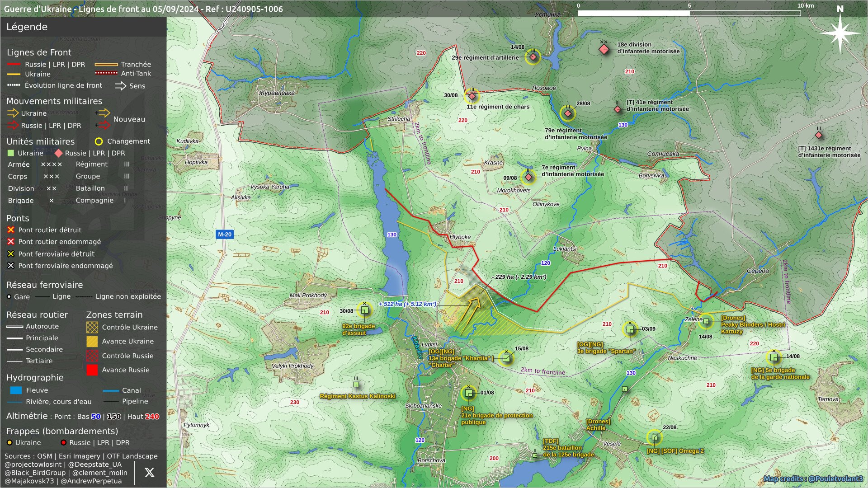The image size is (868, 488).
Task: Click the 7e régiment d'infanterie motorisée marker
Action: 528,177
